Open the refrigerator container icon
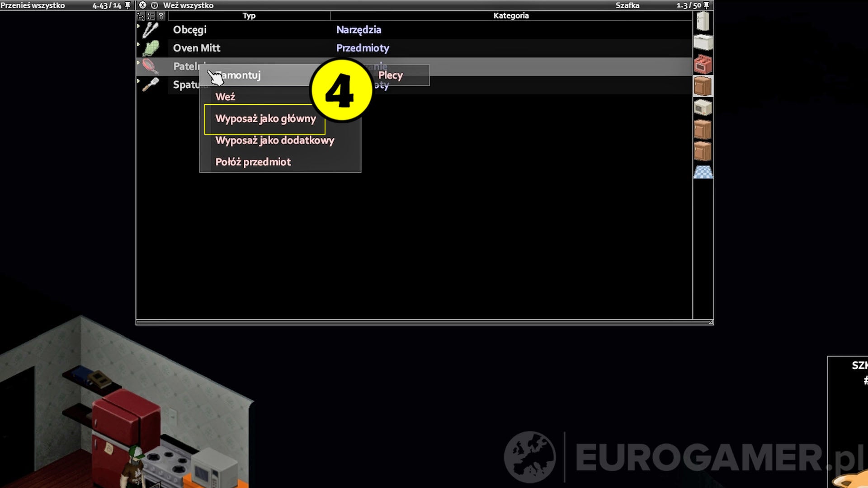 pyautogui.click(x=703, y=21)
